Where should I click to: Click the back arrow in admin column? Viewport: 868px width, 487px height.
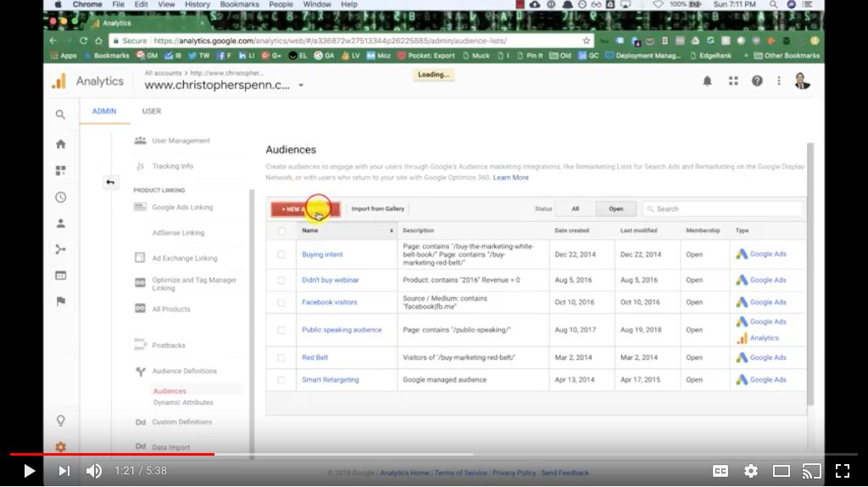click(x=110, y=182)
